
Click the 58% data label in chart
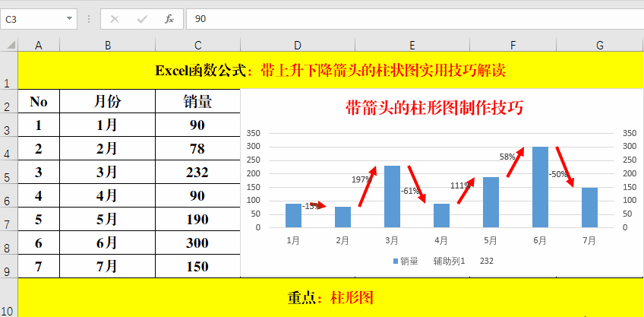tap(507, 157)
